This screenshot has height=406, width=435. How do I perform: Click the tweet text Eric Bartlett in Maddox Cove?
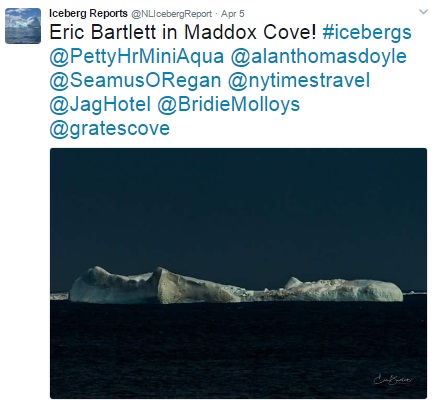coord(182,33)
